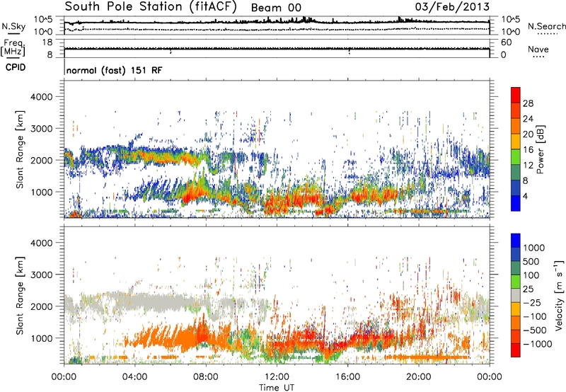Click the 'South Pole Station (fitACF)' title
This screenshot has height=392, width=566.
point(151,6)
